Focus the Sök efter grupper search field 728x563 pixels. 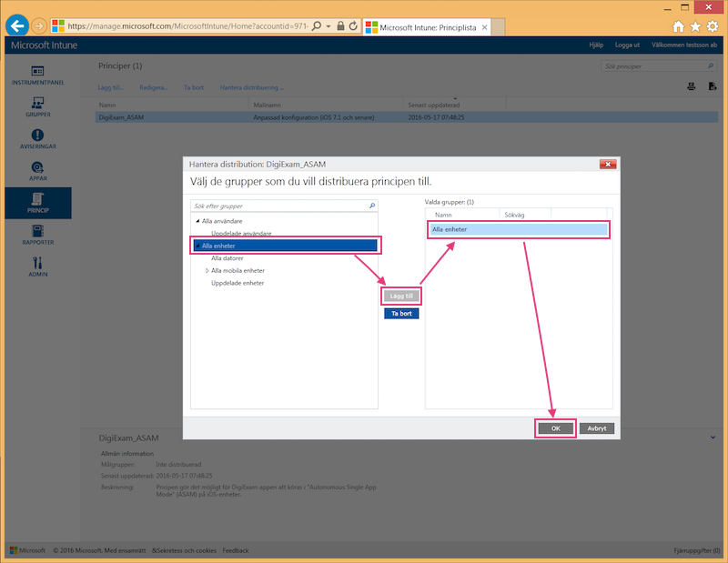(x=284, y=206)
